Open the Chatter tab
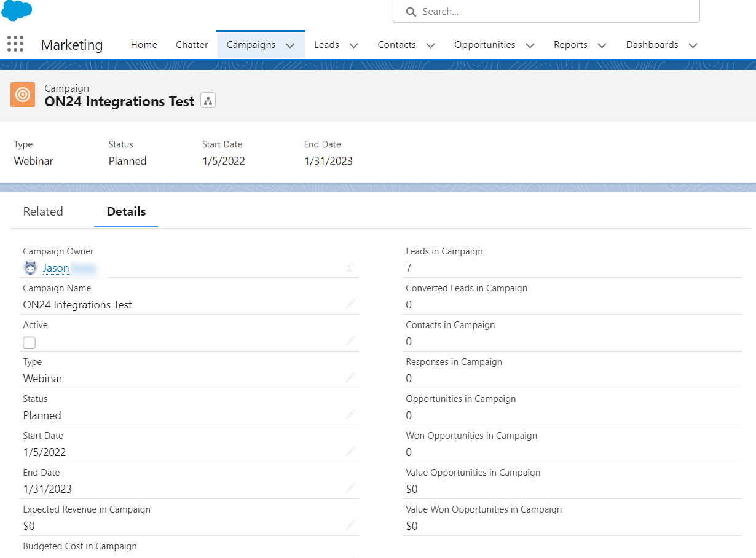This screenshot has width=756, height=558. pyautogui.click(x=192, y=45)
